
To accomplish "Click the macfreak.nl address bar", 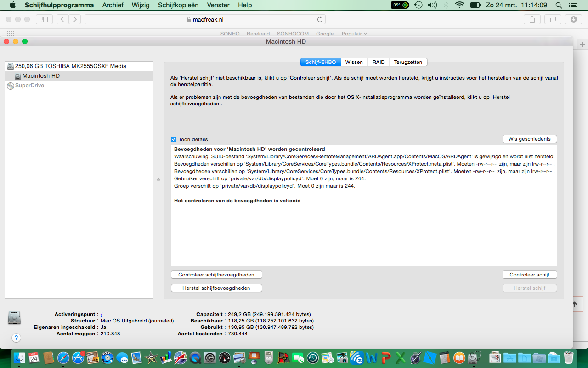I will point(205,19).
